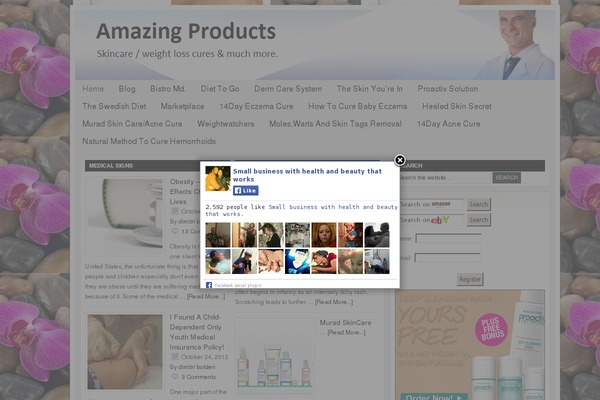Open the popup's page title link

click(x=307, y=175)
